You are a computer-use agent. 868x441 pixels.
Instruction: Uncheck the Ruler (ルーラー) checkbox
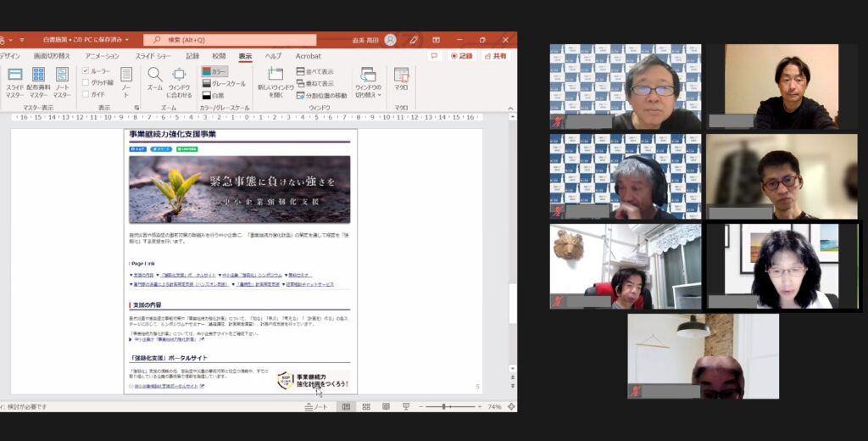point(86,71)
